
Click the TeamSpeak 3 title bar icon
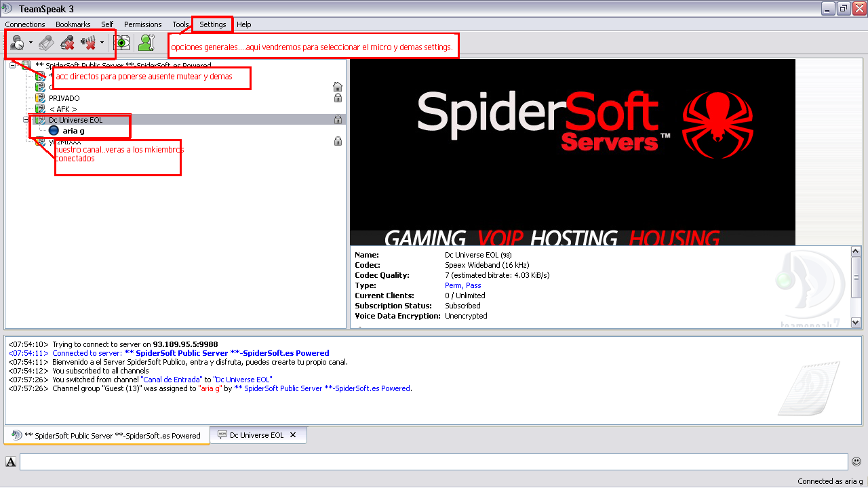click(x=7, y=7)
